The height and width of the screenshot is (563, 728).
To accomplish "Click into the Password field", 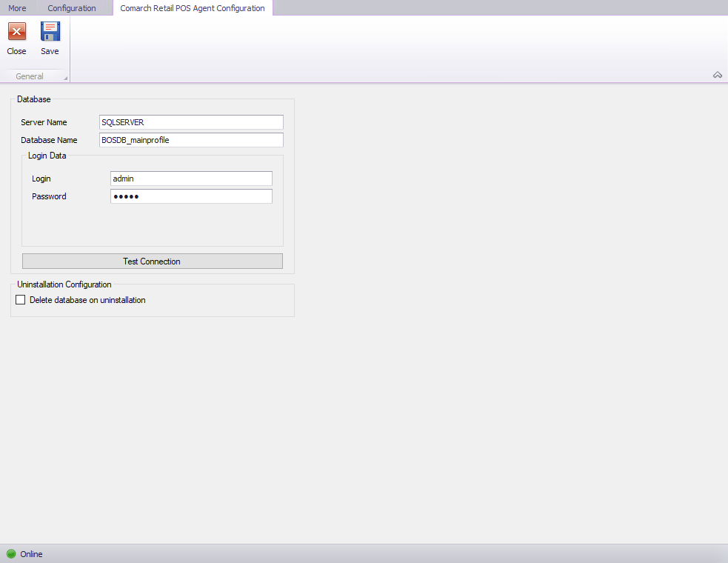I will click(x=191, y=196).
